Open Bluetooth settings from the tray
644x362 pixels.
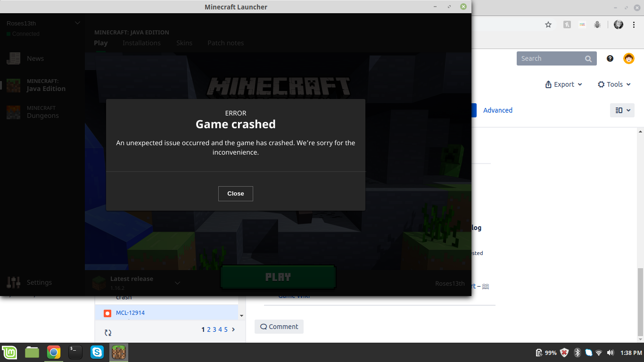click(x=577, y=353)
